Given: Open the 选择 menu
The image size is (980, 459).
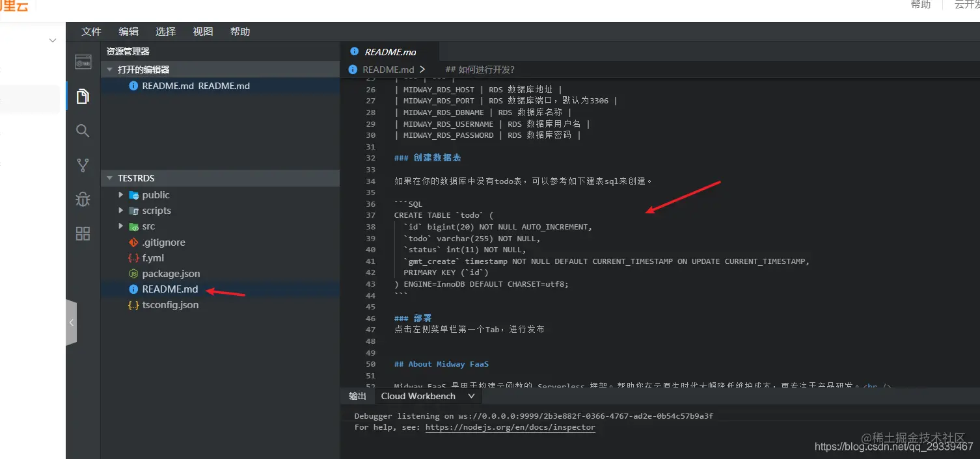Looking at the screenshot, I should pyautogui.click(x=165, y=31).
